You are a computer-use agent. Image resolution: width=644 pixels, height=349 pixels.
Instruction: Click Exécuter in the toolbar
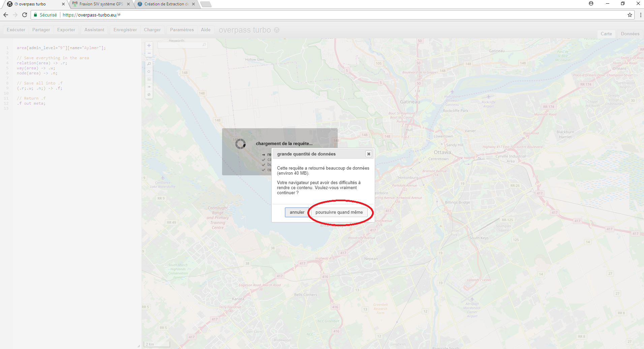[x=16, y=30]
